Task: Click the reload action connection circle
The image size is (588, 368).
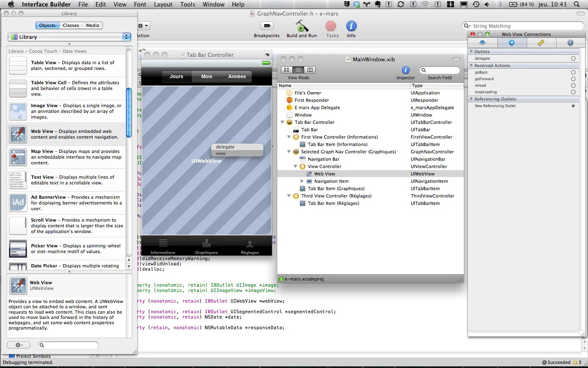Action: pos(573,85)
